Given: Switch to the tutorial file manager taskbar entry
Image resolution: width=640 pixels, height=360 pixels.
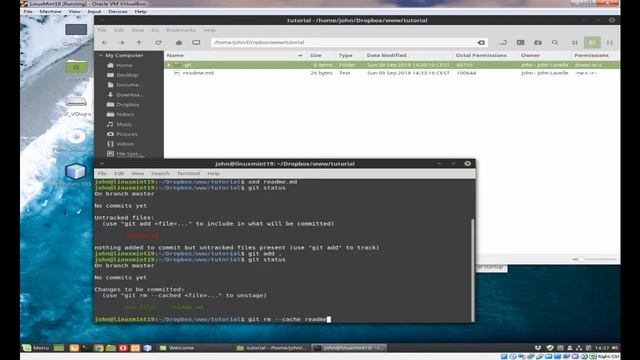Looking at the screenshot, I should tap(272, 348).
